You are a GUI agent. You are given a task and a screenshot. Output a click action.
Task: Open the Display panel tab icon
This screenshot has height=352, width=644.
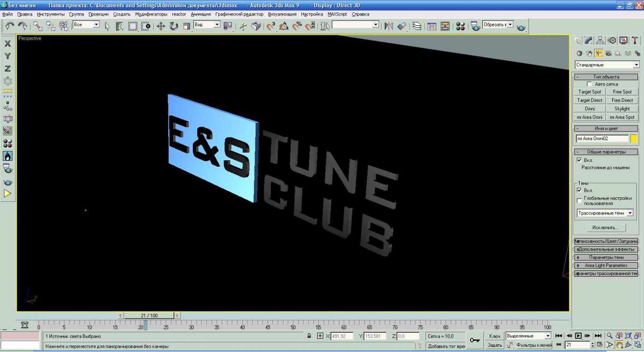pyautogui.click(x=623, y=40)
